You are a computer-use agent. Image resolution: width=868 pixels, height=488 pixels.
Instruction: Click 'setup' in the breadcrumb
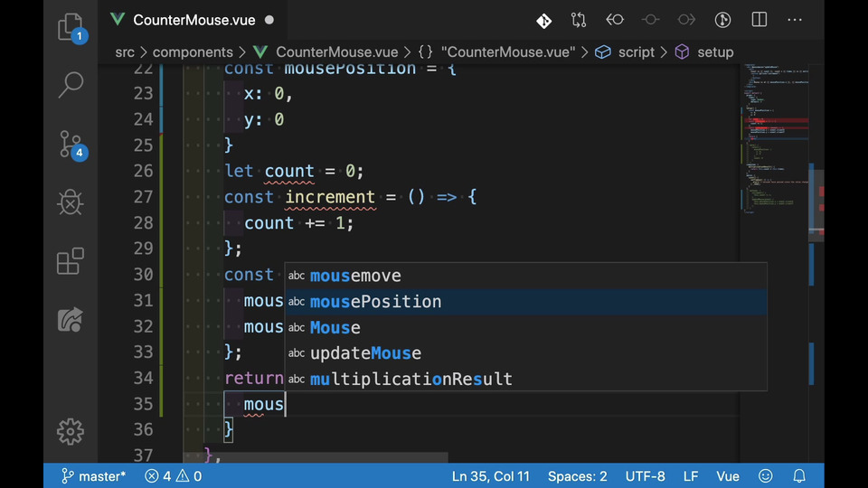point(714,52)
